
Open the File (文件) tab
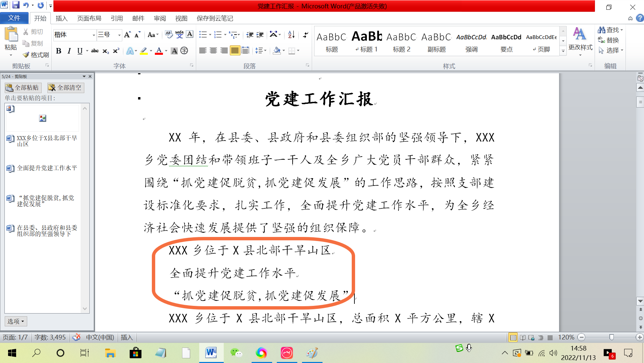[x=14, y=18]
